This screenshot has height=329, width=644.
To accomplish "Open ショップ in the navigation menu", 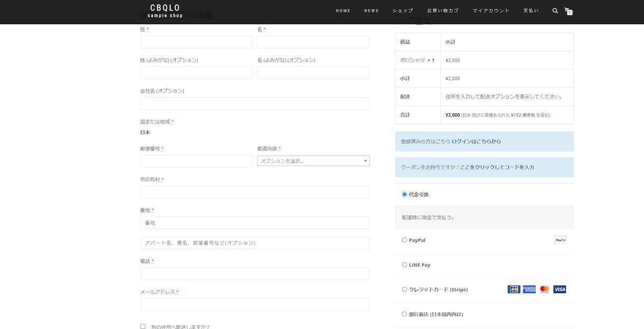I will click(403, 11).
